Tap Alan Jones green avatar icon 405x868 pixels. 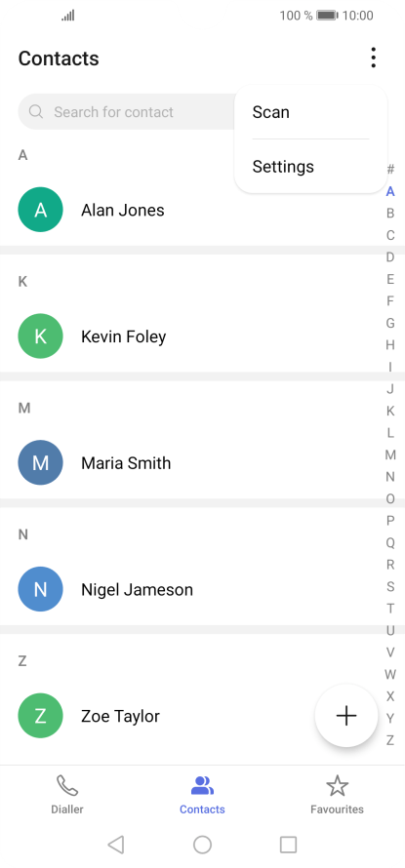pos(40,210)
